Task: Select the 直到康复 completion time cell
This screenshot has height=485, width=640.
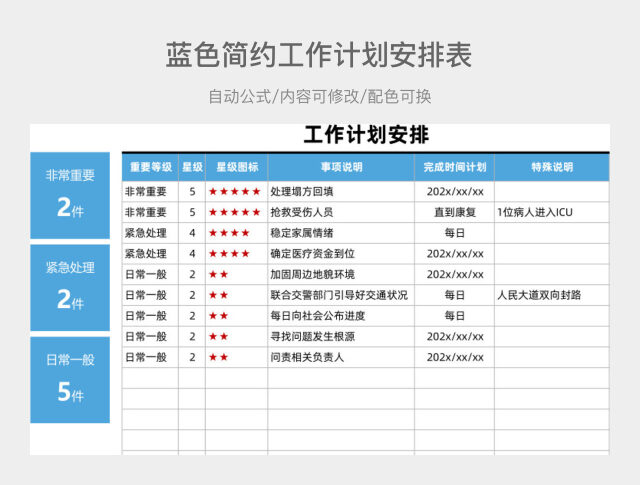Action: pyautogui.click(x=454, y=212)
